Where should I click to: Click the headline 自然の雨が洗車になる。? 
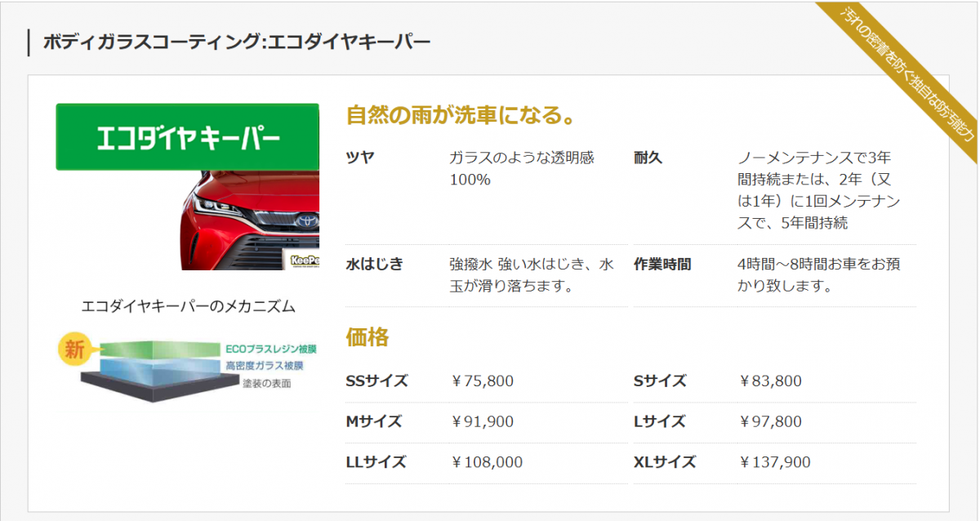coord(460,115)
